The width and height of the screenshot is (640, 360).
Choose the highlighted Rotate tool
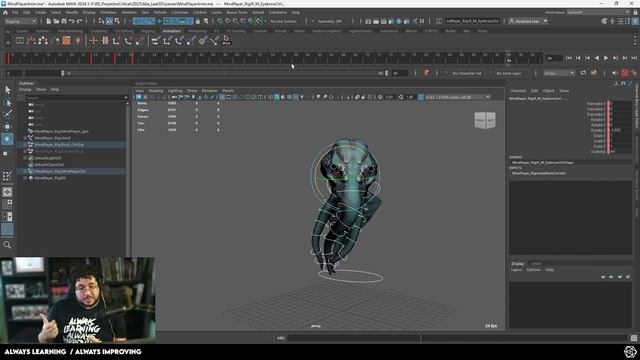[x=7, y=139]
